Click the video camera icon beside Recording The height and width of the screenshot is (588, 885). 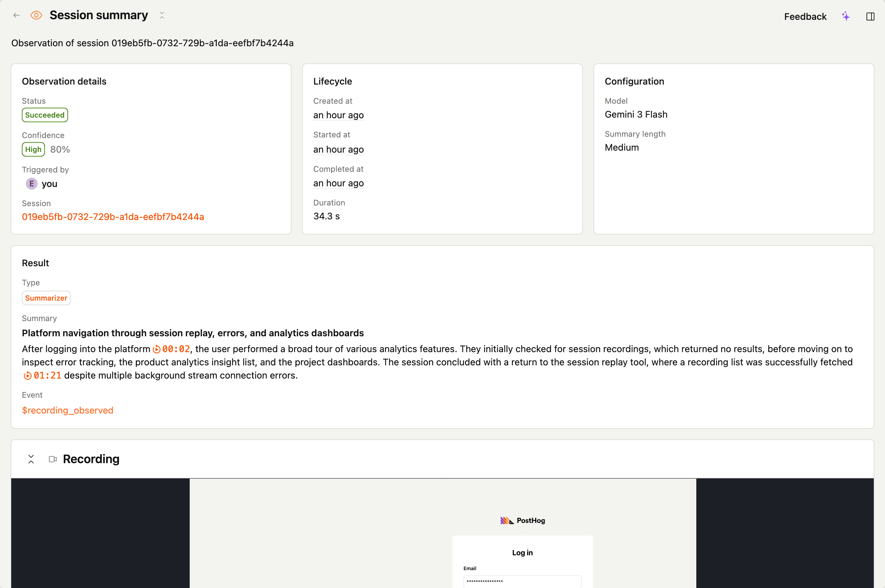tap(53, 459)
